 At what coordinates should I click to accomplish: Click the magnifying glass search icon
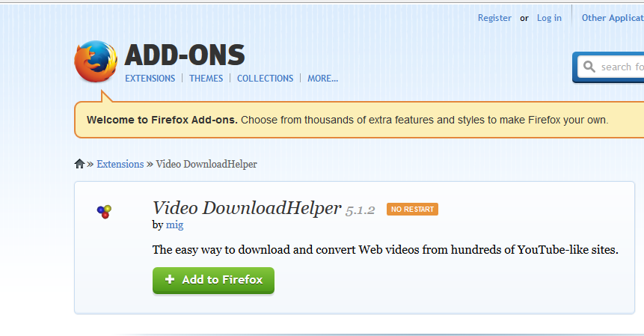tap(589, 67)
